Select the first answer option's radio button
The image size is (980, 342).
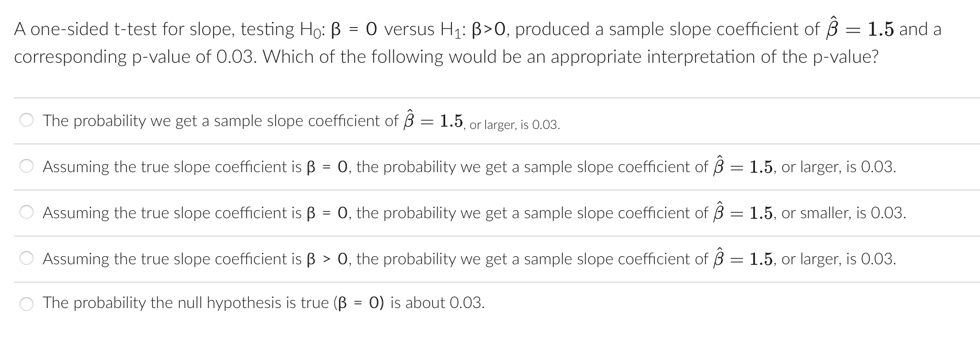pyautogui.click(x=27, y=121)
